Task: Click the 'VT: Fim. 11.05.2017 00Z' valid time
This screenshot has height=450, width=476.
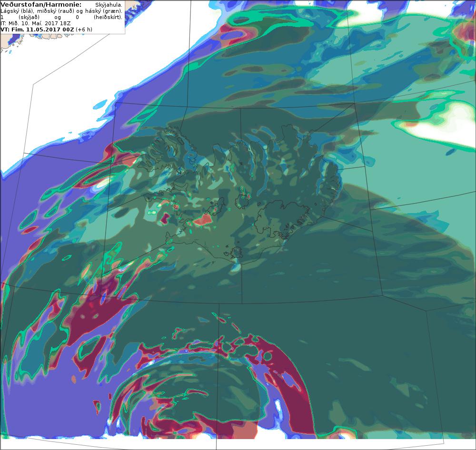Action: tap(37, 29)
